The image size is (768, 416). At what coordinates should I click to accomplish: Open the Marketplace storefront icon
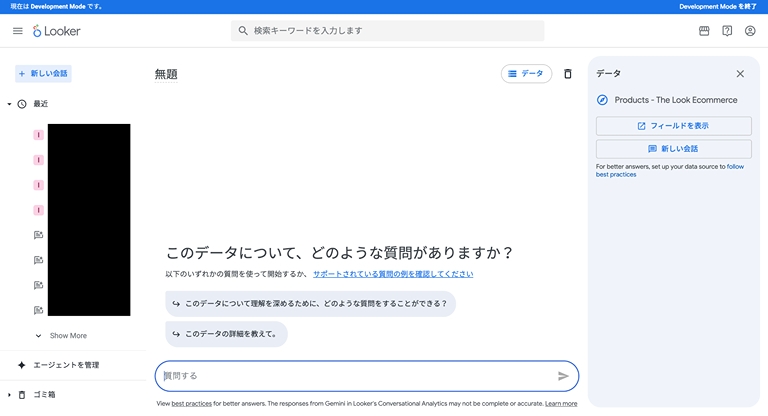coord(704,31)
